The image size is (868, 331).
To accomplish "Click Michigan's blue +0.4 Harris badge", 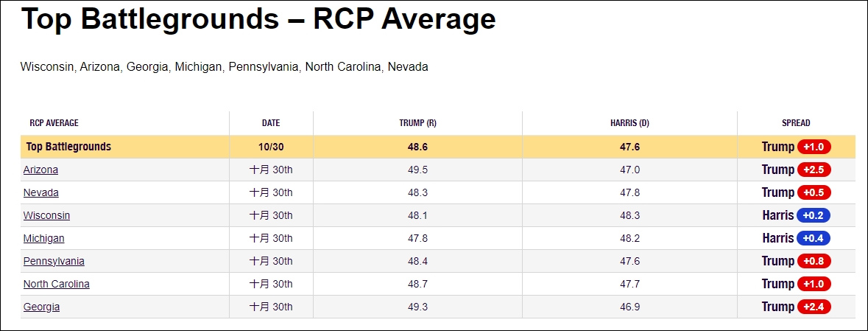I will [814, 238].
